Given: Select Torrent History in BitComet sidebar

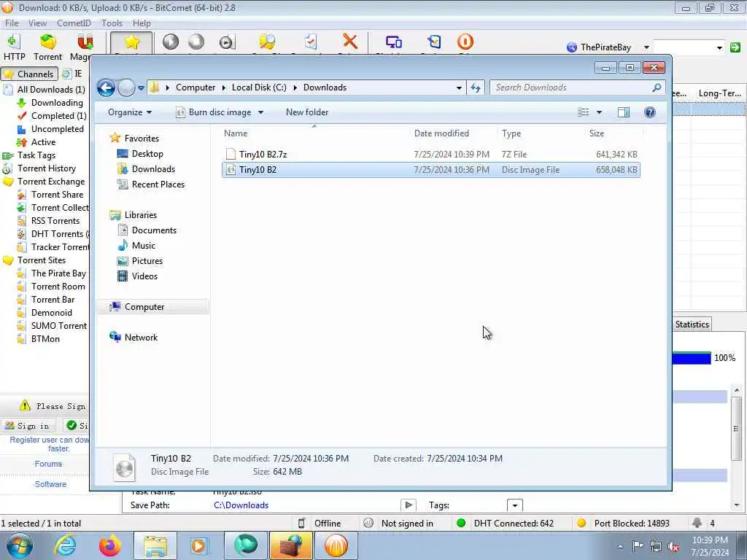Looking at the screenshot, I should click(46, 168).
